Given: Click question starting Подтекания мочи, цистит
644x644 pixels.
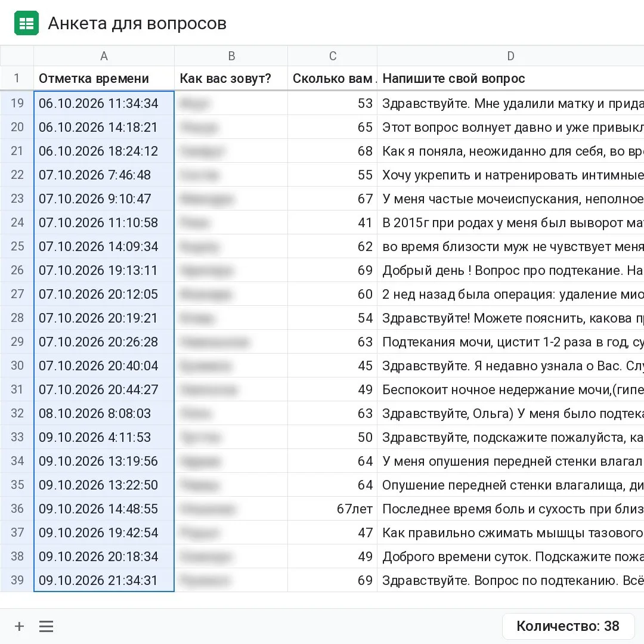Looking at the screenshot, I should [510, 341].
